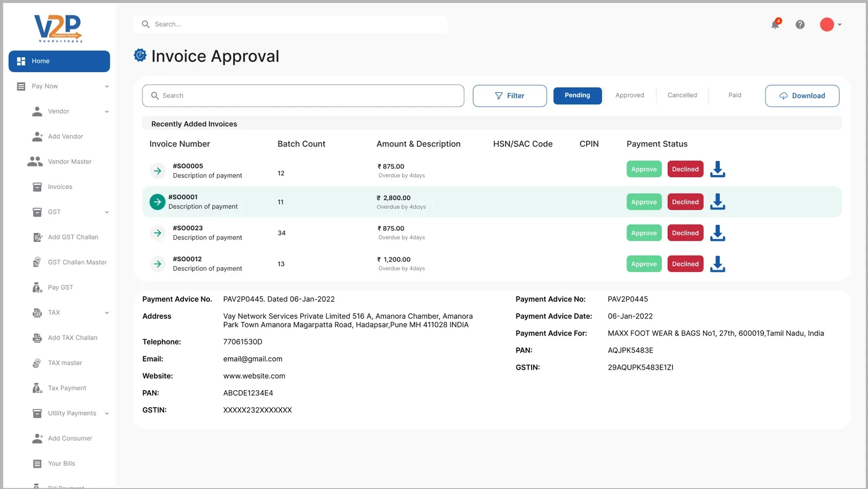868x489 pixels.
Task: Click the GST sidebar icon
Action: [37, 212]
